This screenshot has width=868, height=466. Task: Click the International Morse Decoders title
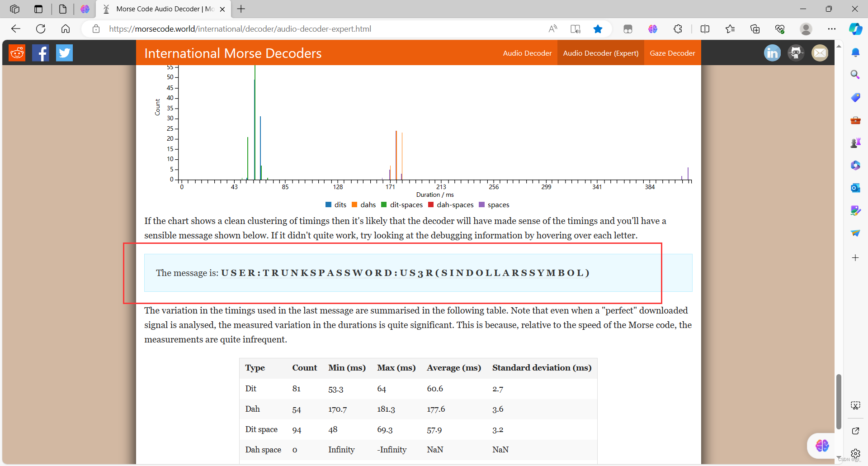[233, 53]
